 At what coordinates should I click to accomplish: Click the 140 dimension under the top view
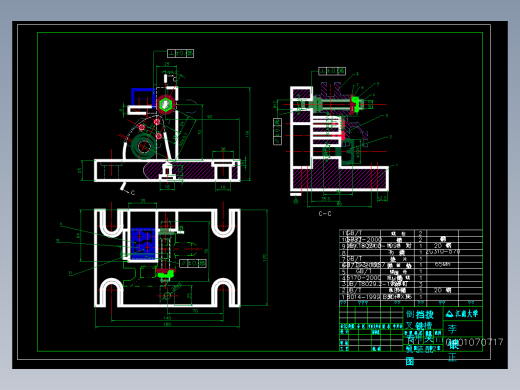[x=167, y=318]
